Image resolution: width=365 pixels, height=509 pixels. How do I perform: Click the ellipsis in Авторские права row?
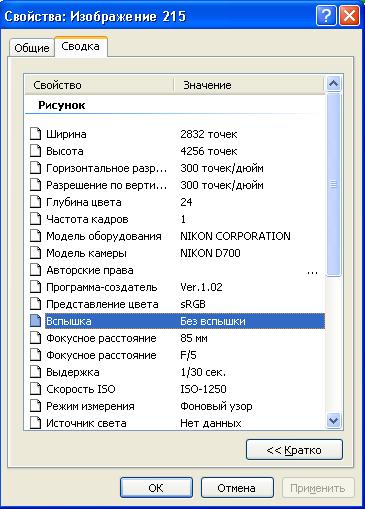pyautogui.click(x=312, y=273)
